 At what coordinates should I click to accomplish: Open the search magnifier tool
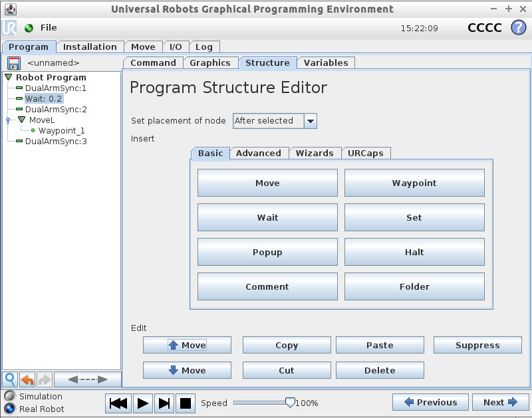(x=10, y=379)
